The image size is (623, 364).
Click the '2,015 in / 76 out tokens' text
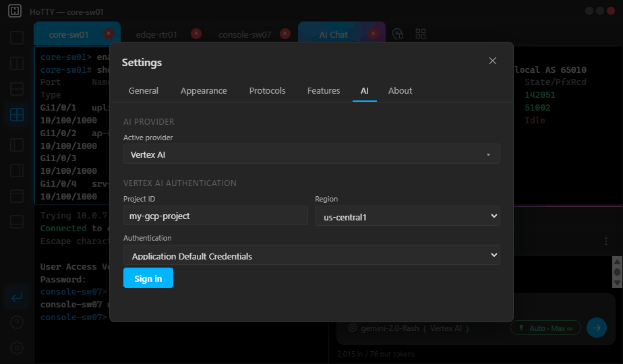coord(376,354)
